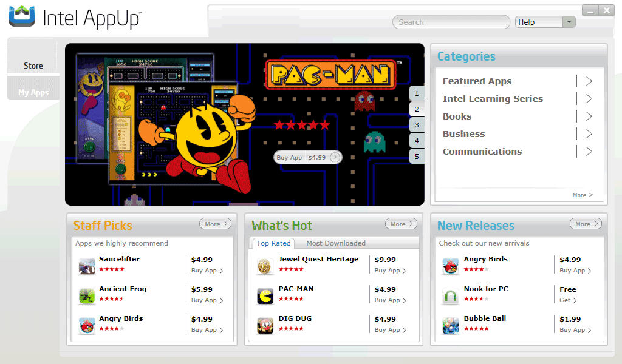The image size is (622, 364).
Task: Open the Help dropdown arrow
Action: (x=569, y=22)
